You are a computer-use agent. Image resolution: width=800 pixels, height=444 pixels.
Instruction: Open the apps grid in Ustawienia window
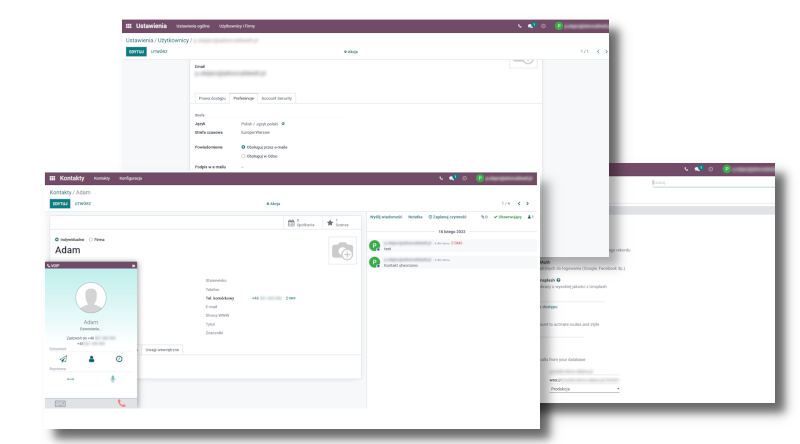pos(129,26)
